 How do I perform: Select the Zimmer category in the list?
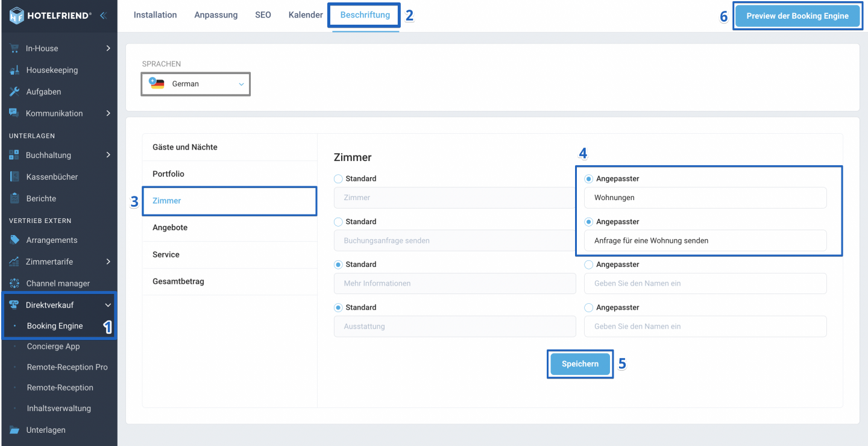click(229, 200)
